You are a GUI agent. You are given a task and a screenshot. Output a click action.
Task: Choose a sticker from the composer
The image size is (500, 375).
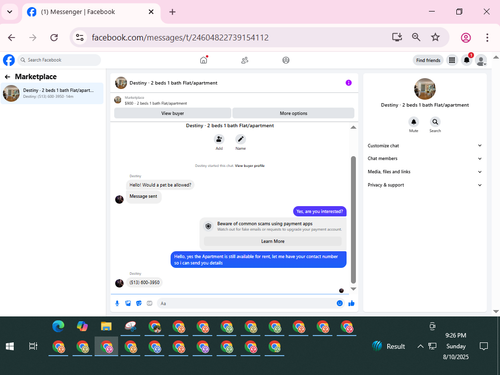139,303
